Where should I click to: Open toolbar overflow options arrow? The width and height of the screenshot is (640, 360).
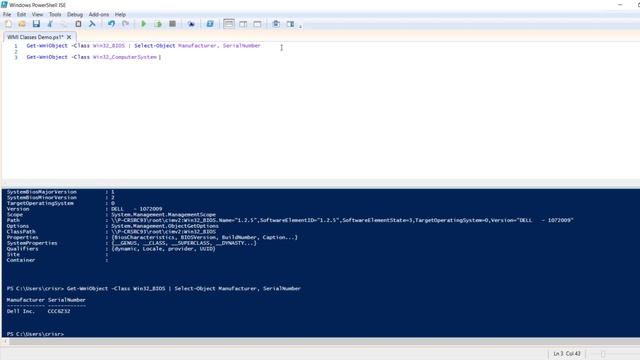point(301,26)
